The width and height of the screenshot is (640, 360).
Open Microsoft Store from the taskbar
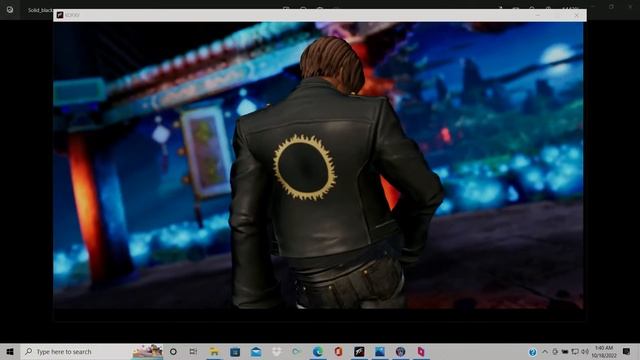(235, 351)
